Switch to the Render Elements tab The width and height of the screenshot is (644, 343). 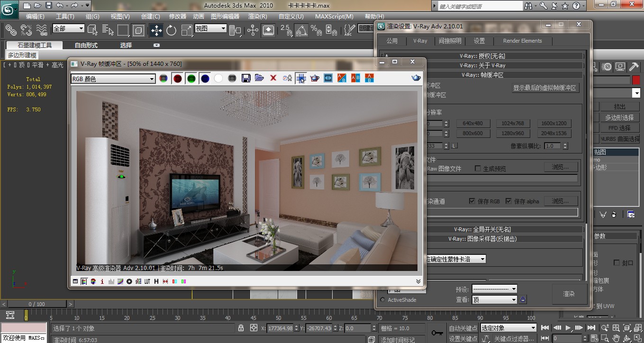tap(522, 41)
